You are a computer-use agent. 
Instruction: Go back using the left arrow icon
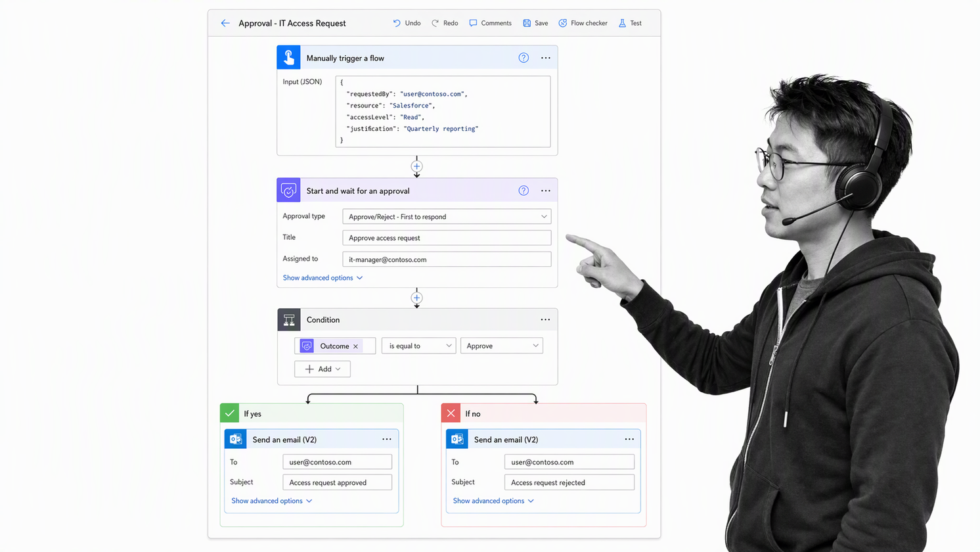tap(225, 23)
